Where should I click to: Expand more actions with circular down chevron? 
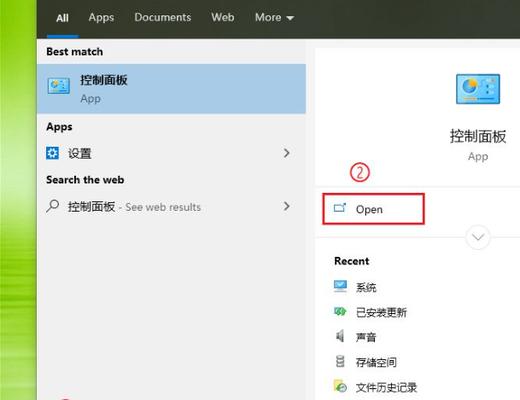coord(478,237)
